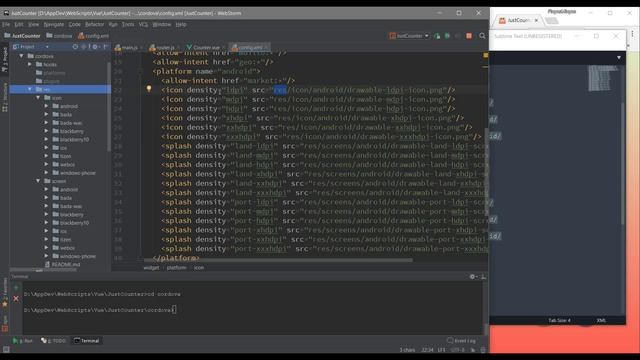Screen dimensions: 640x360
Task: Collapse the icon folder
Action: pos(38,98)
